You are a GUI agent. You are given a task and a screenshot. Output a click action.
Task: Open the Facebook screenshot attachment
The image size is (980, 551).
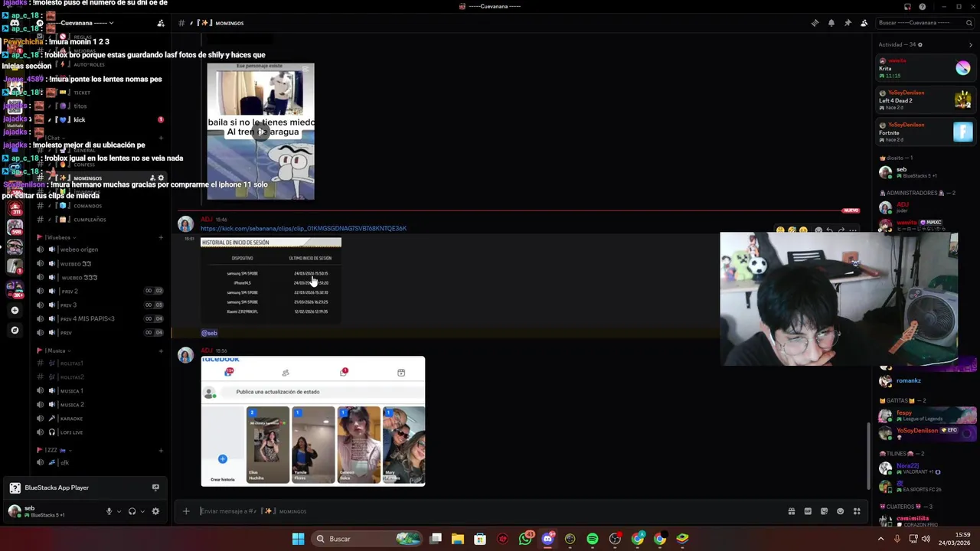click(x=312, y=421)
